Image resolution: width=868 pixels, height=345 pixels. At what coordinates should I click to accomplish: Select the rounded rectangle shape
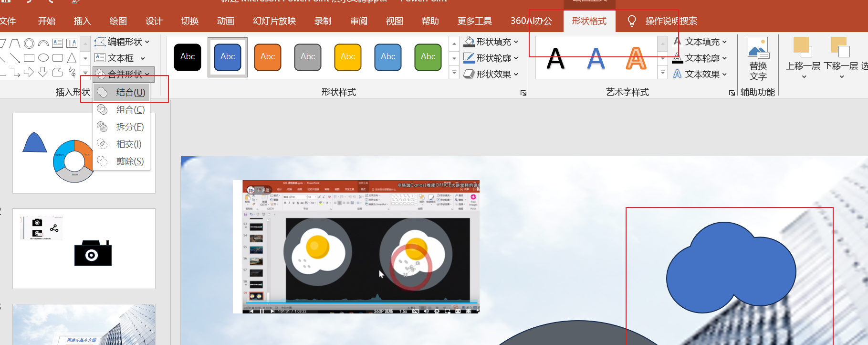coord(58,58)
